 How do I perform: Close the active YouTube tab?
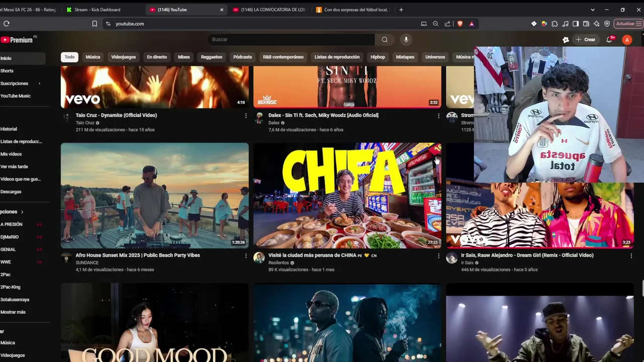click(x=221, y=10)
